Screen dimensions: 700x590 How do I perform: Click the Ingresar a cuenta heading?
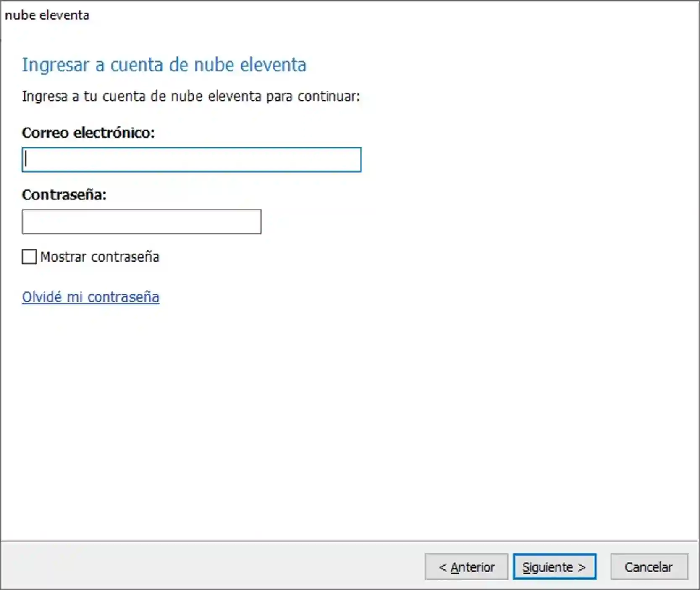click(164, 65)
